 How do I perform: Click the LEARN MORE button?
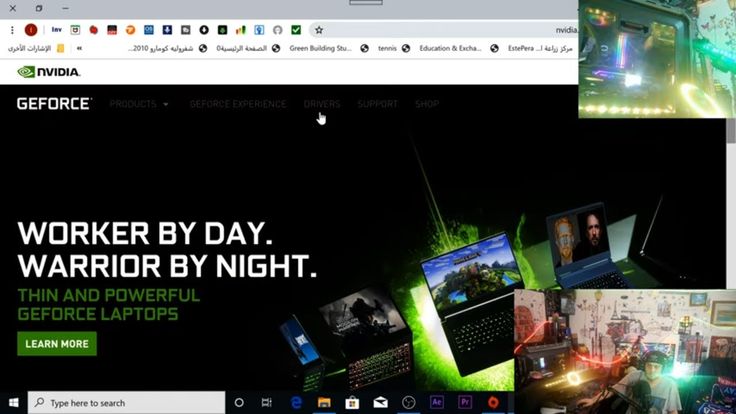click(57, 344)
